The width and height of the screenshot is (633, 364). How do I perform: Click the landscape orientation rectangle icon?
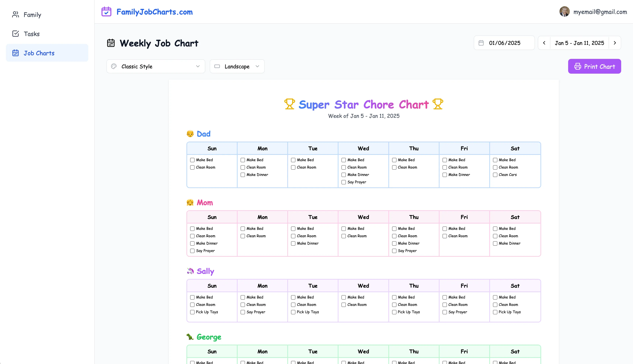[x=217, y=66]
